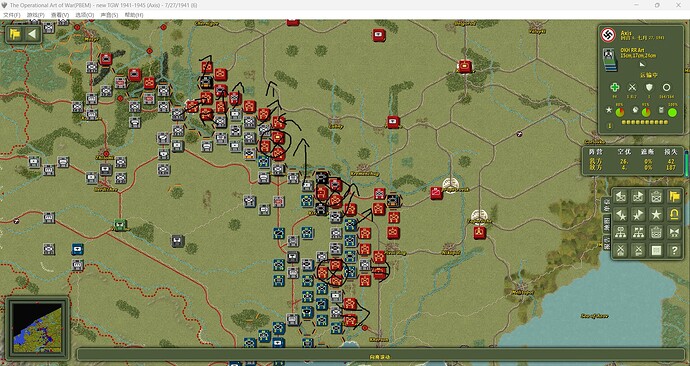The image size is (690, 366).
Task: Open the 查看(V) view menu
Action: pos(60,15)
